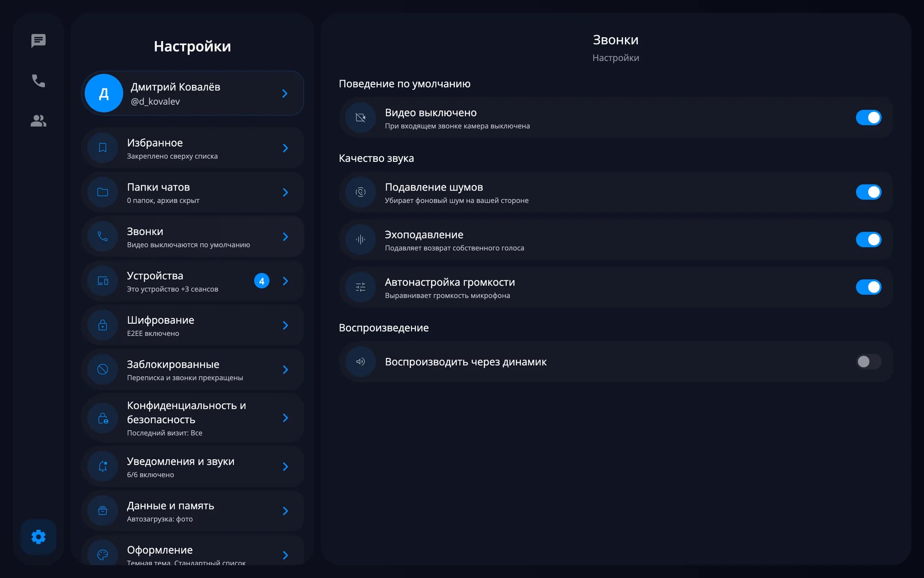This screenshot has width=924, height=578.
Task: Click the speaker icon for Воспроизводить через динамик
Action: 361,361
